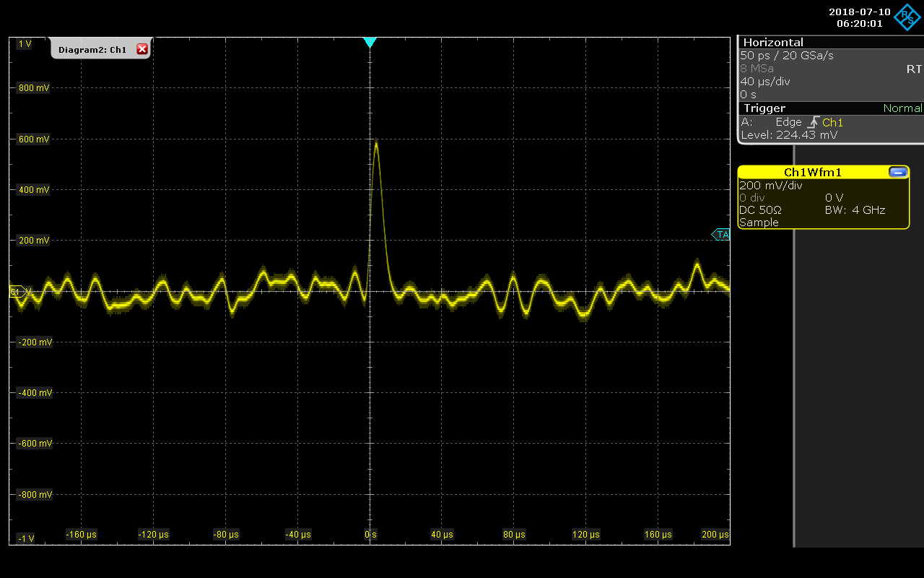Minimize the Ch1Wfm1 signal box
Viewport: 924px width, 578px height.
click(x=898, y=172)
